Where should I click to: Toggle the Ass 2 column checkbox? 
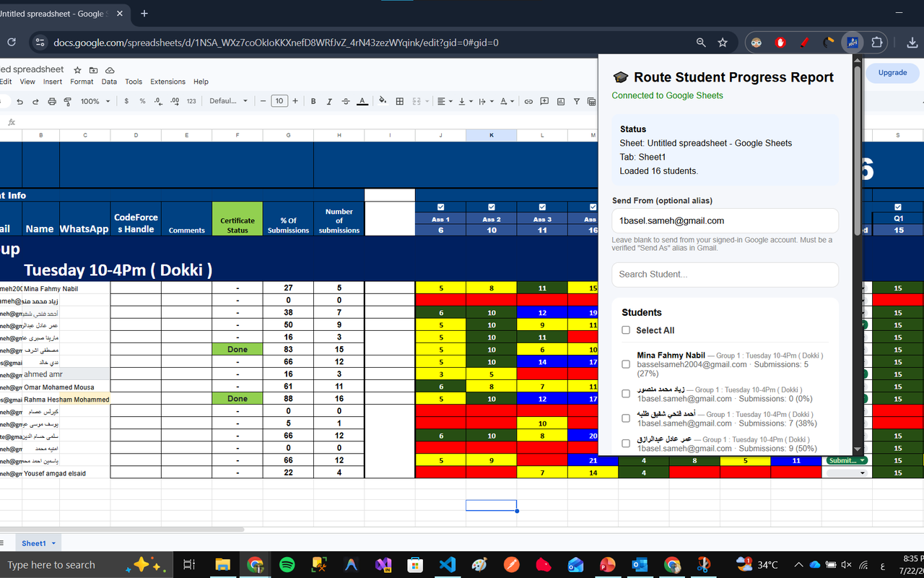492,207
